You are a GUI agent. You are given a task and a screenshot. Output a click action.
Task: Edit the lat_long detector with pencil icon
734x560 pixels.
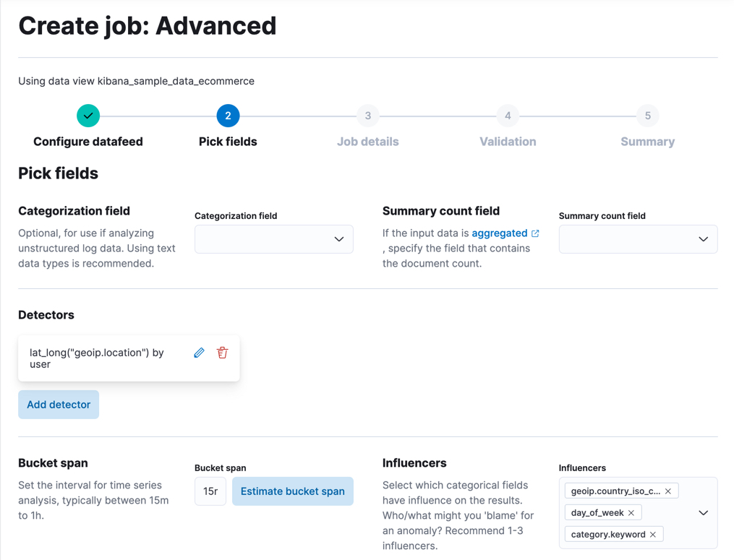coord(199,353)
